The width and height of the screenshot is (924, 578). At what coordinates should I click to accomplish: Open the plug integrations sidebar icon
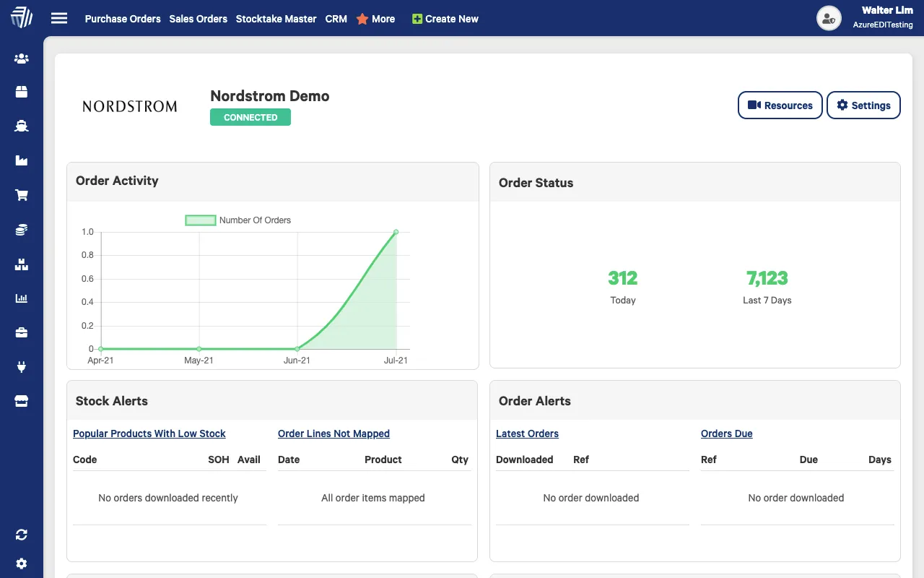pyautogui.click(x=22, y=367)
